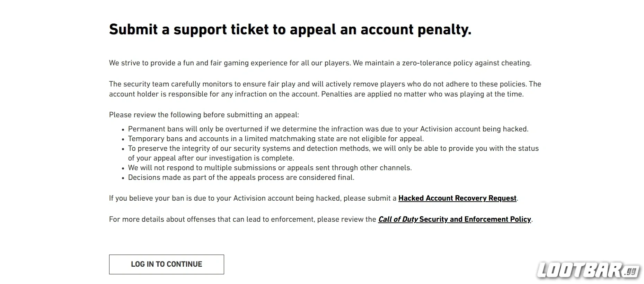Select the permanent bans bullet point
644x284 pixels.
point(328,129)
